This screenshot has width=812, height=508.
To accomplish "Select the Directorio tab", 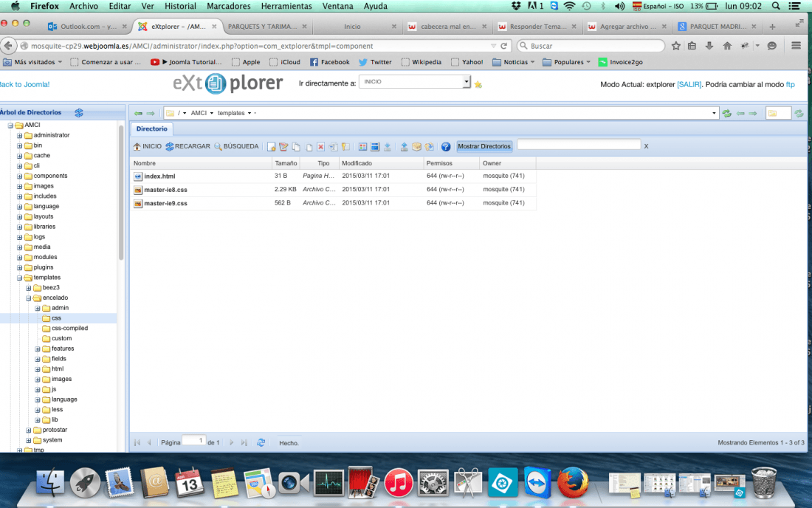I will [152, 129].
